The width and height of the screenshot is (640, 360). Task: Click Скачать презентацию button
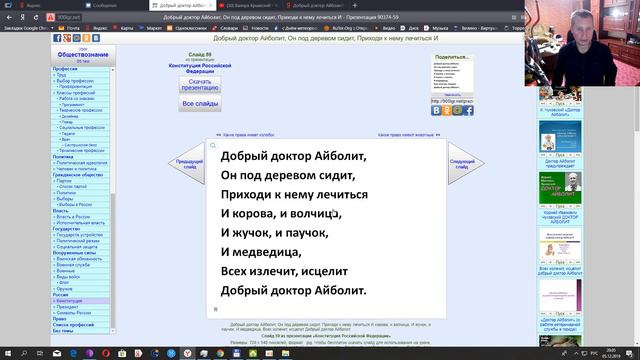[x=200, y=85]
